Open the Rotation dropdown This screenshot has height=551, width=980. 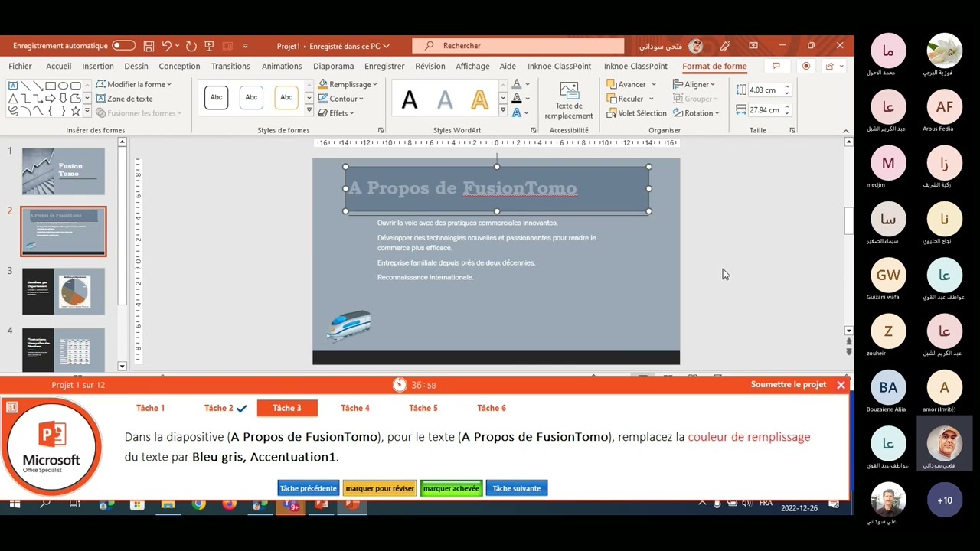pos(696,113)
